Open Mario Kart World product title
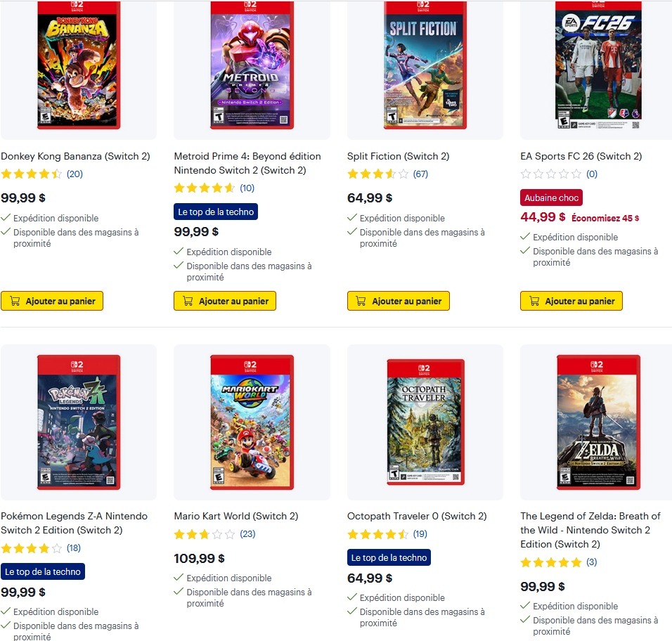 (x=236, y=516)
